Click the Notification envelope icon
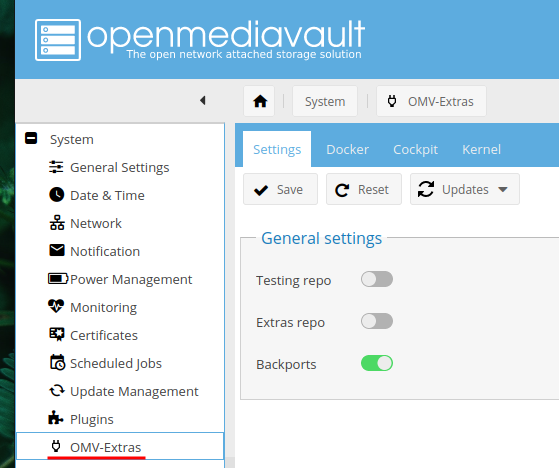 (x=57, y=250)
